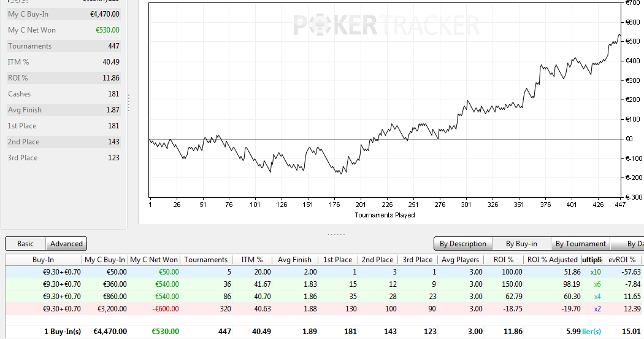Screen dimensions: 644x339
Task: Click the 1st Place column header
Action: pos(337,260)
